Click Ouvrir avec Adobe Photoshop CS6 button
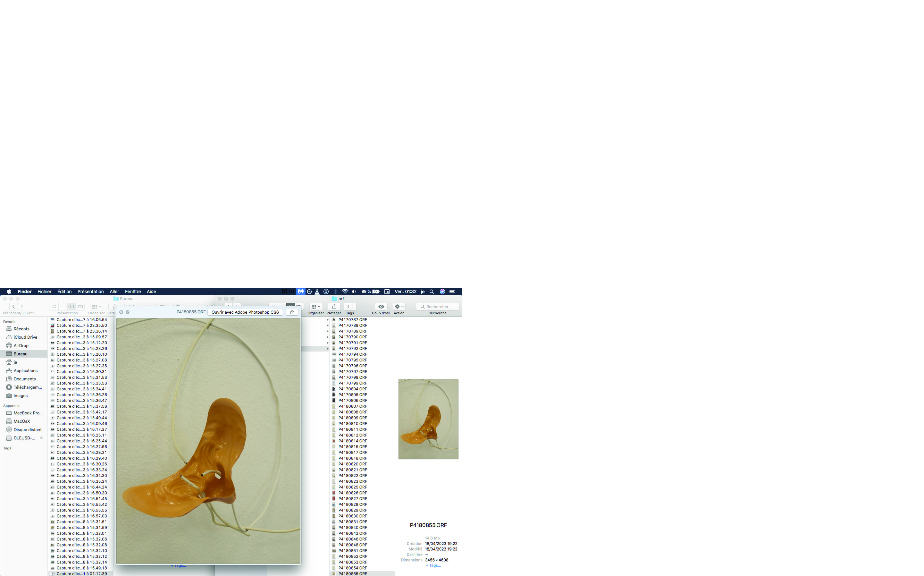The image size is (924, 576). click(245, 312)
